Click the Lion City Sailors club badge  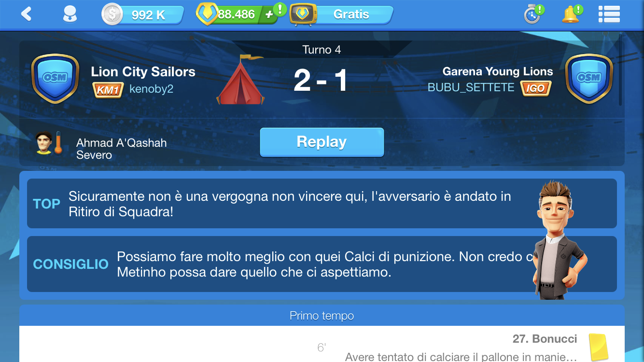click(55, 78)
